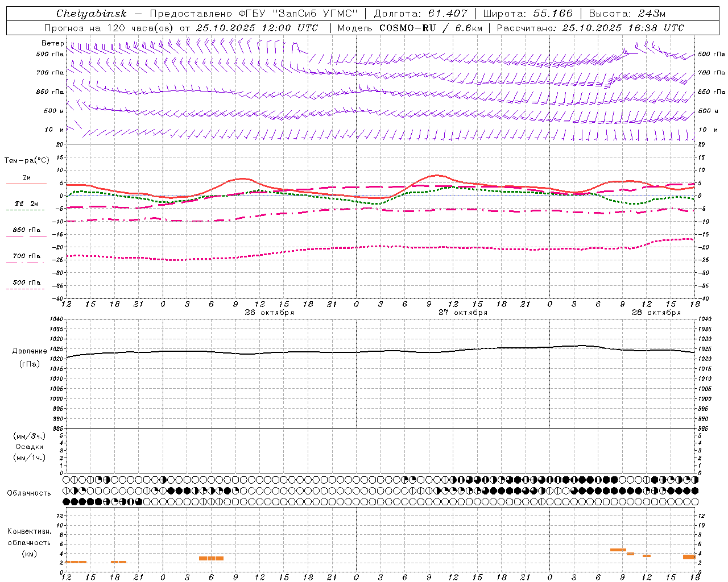This screenshot has height=582, width=728.
Task: Click the text Предоставлено ФГБУ "ЗапСиб УГМС"
Action: pos(254,14)
